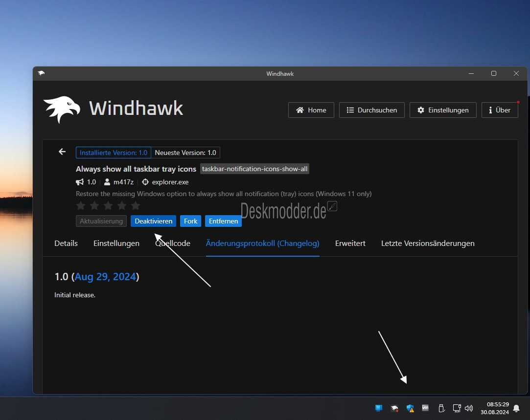Open the notification bell in taskbar

coord(516,409)
